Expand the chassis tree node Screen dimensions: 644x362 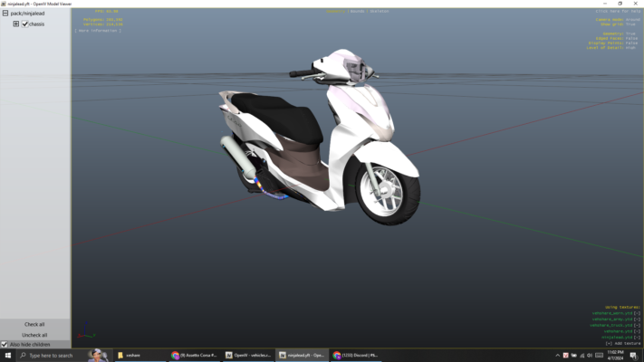[15, 24]
